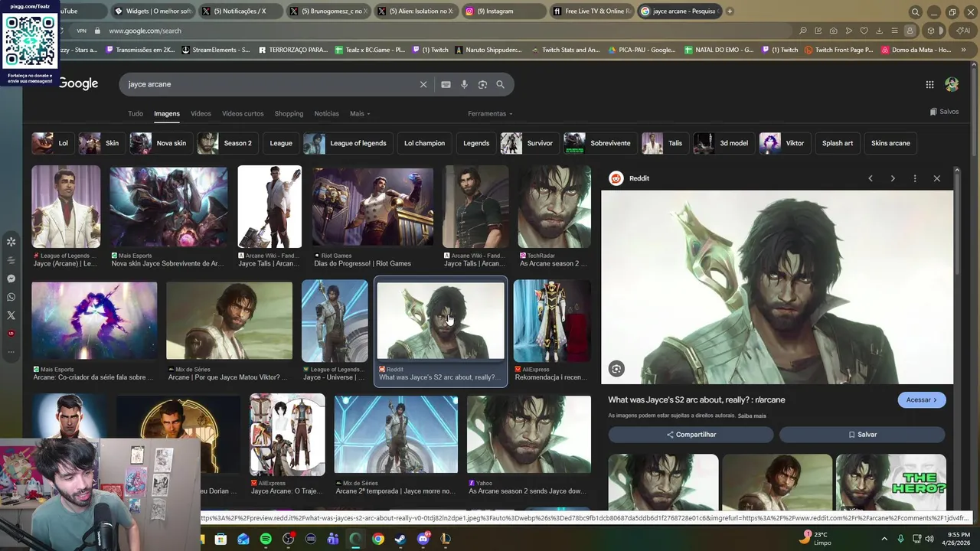Image resolution: width=980 pixels, height=551 pixels.
Task: Click the Salvar button in preview
Action: pyautogui.click(x=862, y=435)
